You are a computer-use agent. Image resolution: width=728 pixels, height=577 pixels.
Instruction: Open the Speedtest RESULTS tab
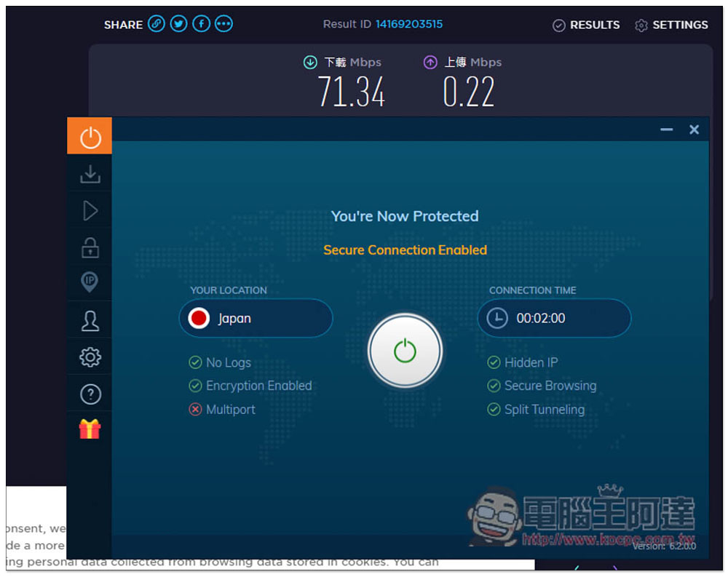click(x=586, y=25)
